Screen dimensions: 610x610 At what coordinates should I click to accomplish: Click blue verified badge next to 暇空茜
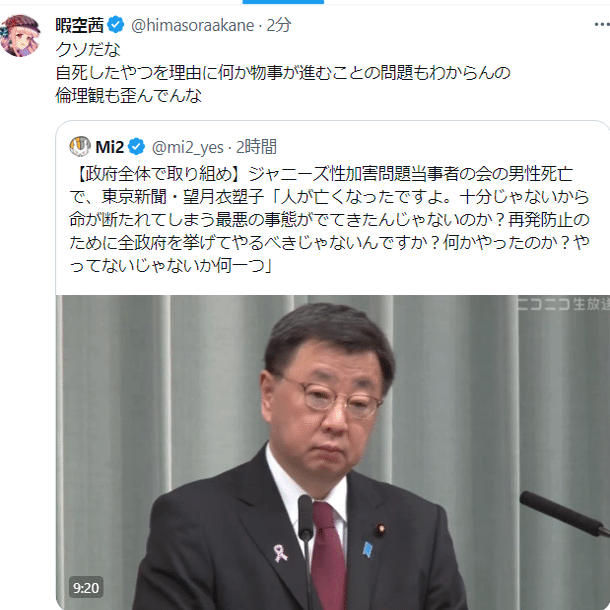[116, 25]
